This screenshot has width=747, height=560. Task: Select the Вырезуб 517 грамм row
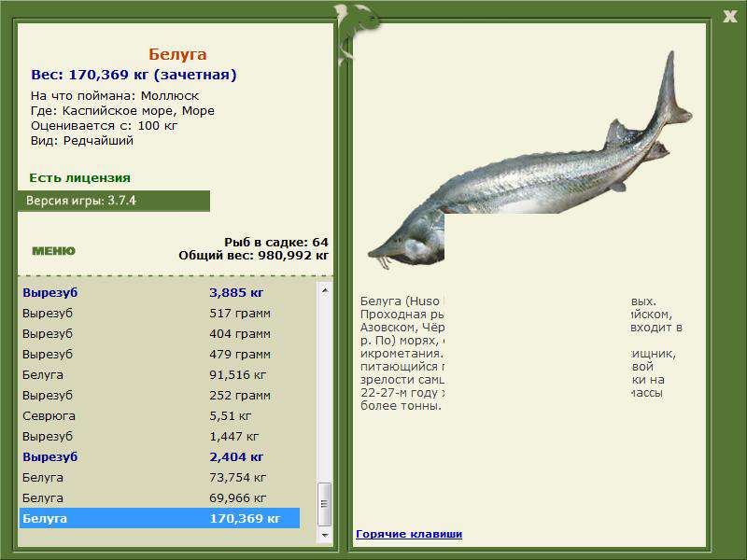[x=160, y=313]
